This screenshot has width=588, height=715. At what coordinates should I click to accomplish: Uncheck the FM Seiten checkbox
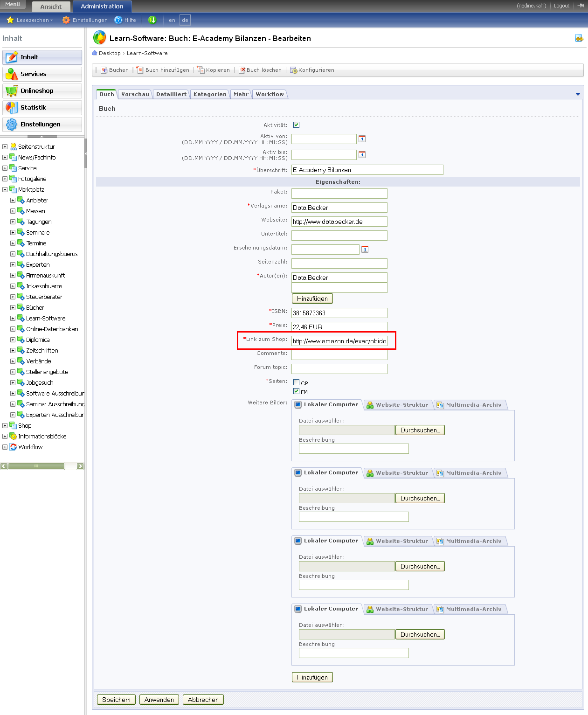pos(296,391)
